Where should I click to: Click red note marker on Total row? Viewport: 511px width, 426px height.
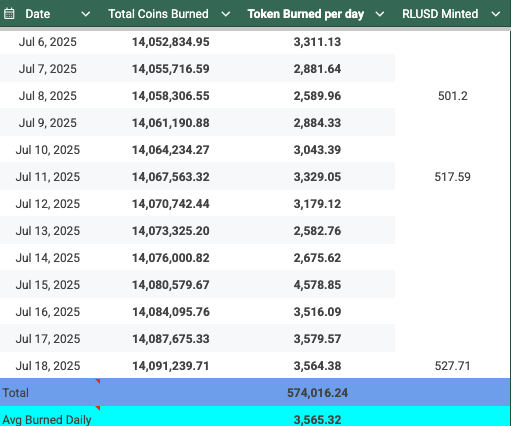click(98, 381)
